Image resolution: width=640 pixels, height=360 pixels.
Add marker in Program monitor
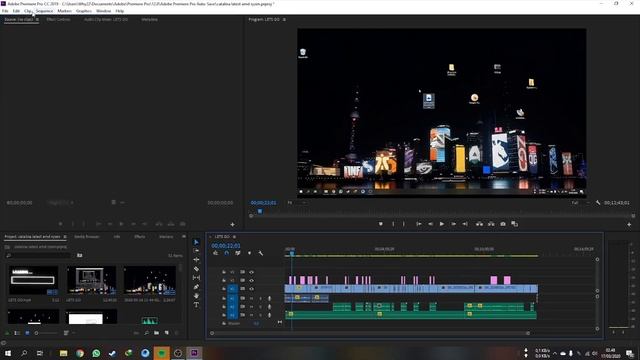[x=380, y=224]
